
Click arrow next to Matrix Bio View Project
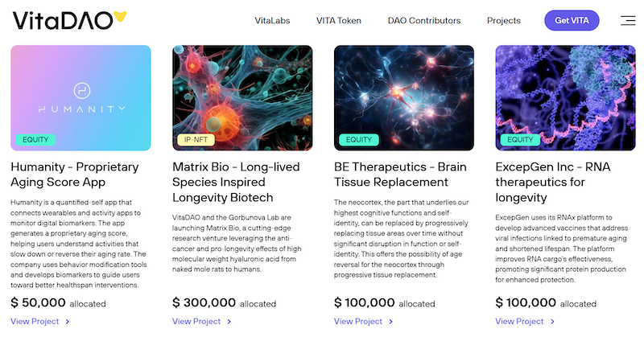click(x=229, y=322)
